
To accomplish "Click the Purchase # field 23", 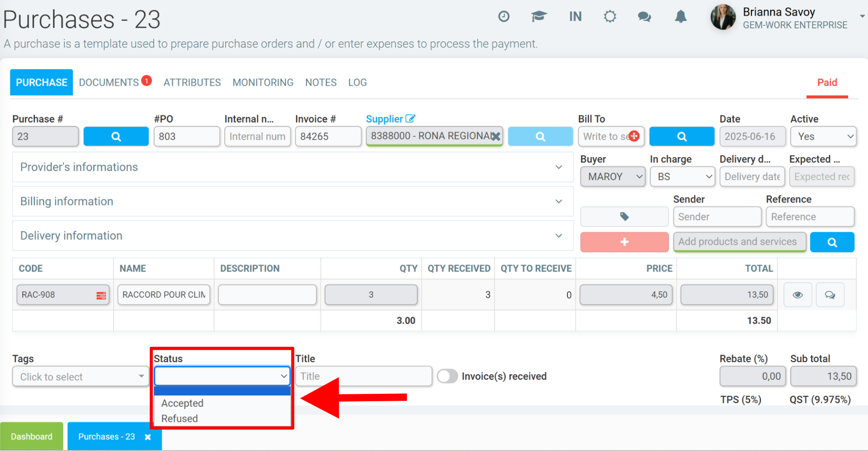I will (45, 136).
